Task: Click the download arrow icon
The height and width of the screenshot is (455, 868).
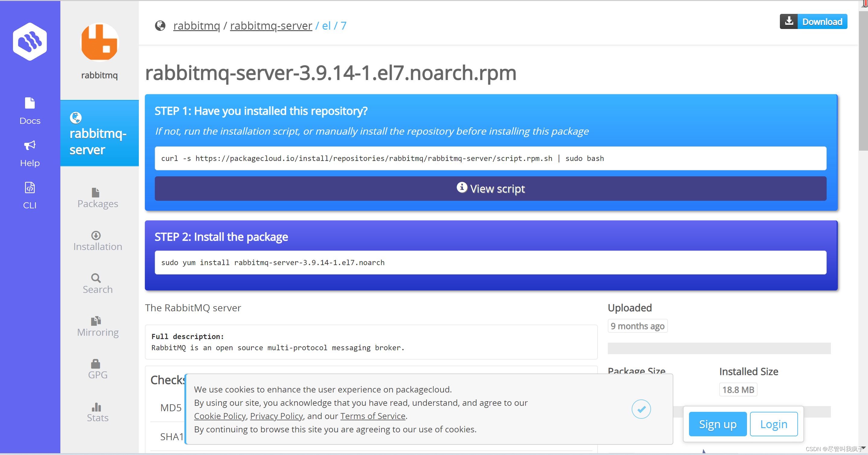Action: 789,21
